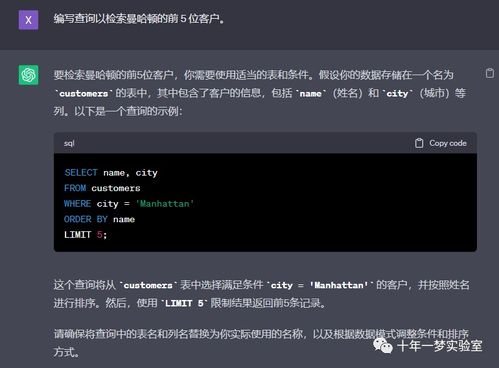This screenshot has width=499, height=368.
Task: Click the sql language label
Action: point(69,143)
